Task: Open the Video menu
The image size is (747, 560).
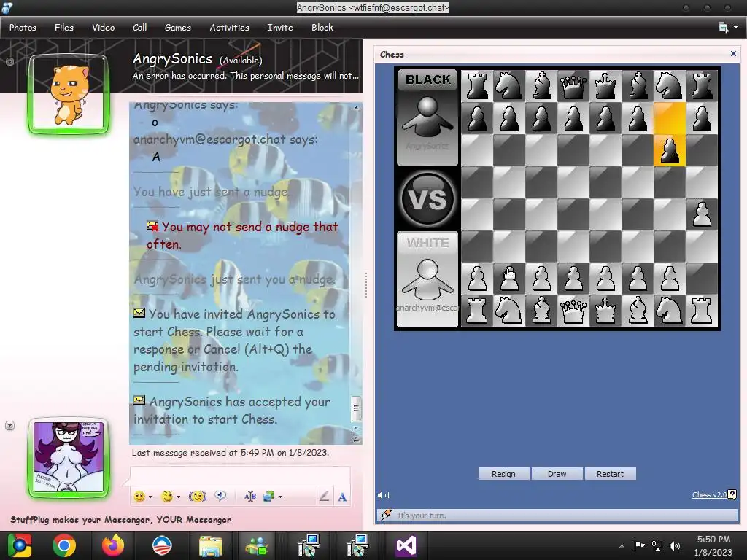Action: (104, 28)
